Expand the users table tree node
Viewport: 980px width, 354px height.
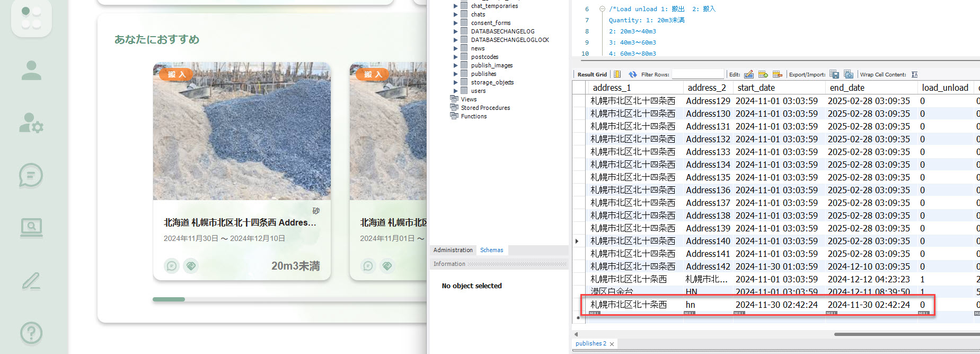click(455, 91)
